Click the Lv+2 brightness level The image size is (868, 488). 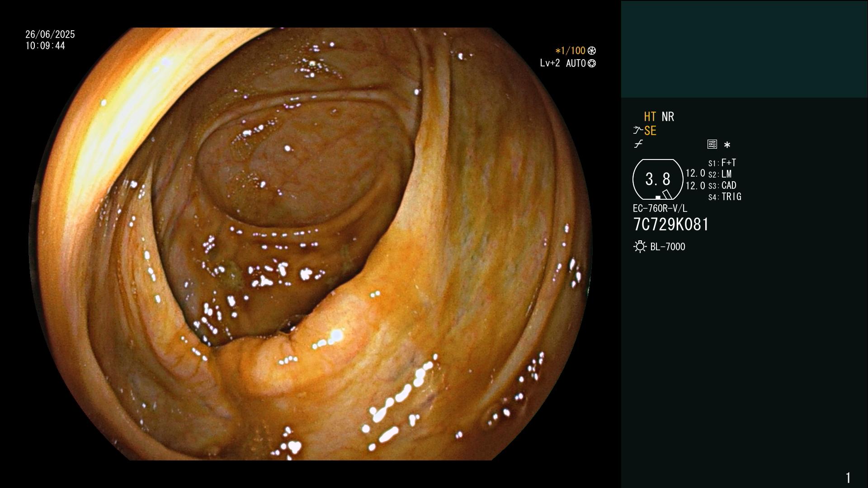pyautogui.click(x=550, y=63)
